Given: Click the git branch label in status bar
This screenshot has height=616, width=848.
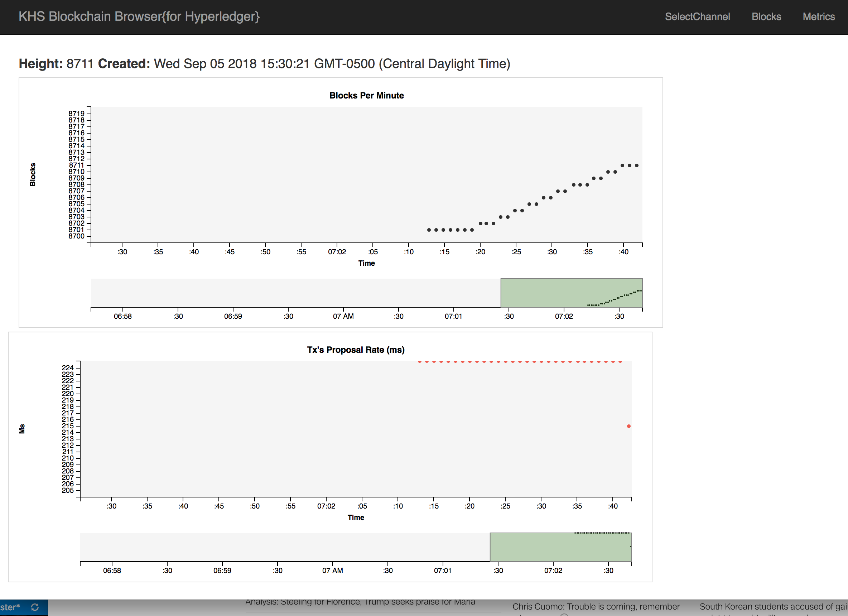Looking at the screenshot, I should pyautogui.click(x=10, y=607).
